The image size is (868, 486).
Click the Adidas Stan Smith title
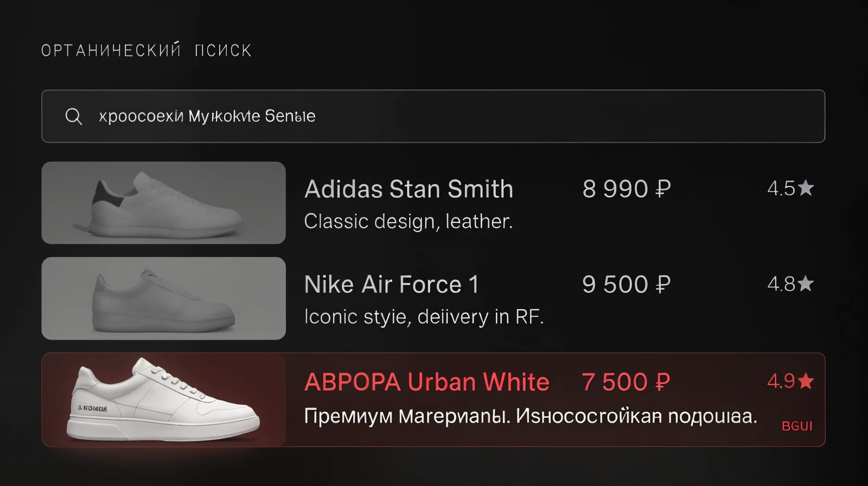(x=409, y=189)
